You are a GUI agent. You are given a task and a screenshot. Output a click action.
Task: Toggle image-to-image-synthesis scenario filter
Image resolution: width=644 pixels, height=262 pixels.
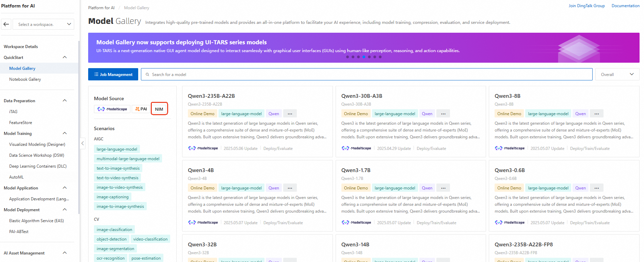point(120,206)
